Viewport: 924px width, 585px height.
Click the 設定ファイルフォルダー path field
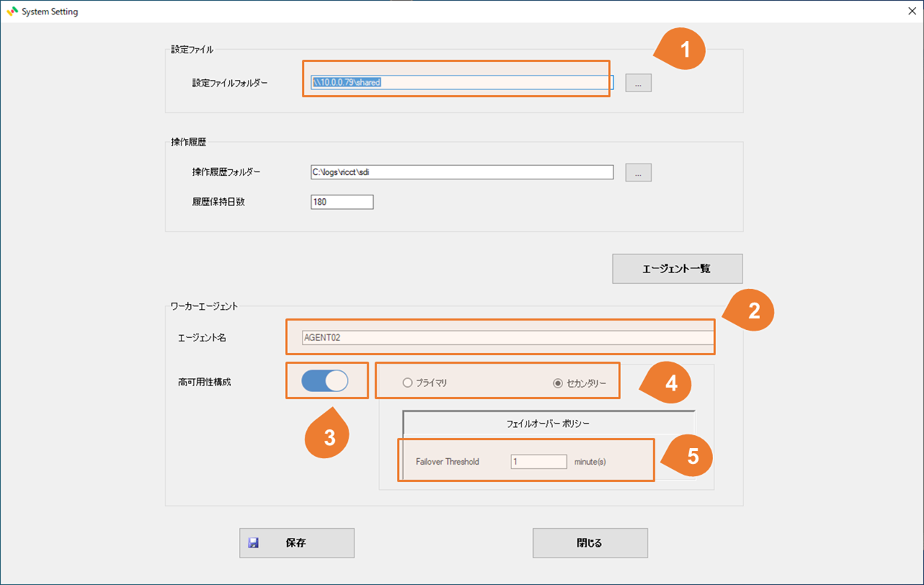click(462, 83)
